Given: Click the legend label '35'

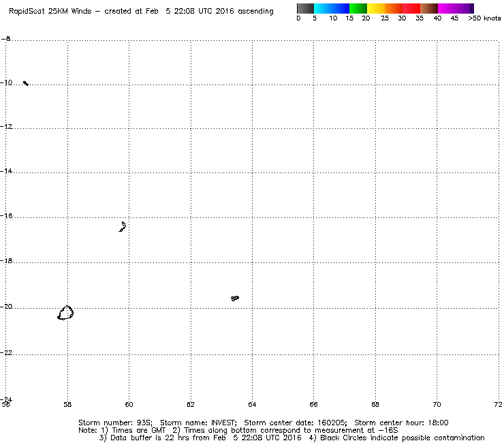Looking at the screenshot, I should (420, 18).
